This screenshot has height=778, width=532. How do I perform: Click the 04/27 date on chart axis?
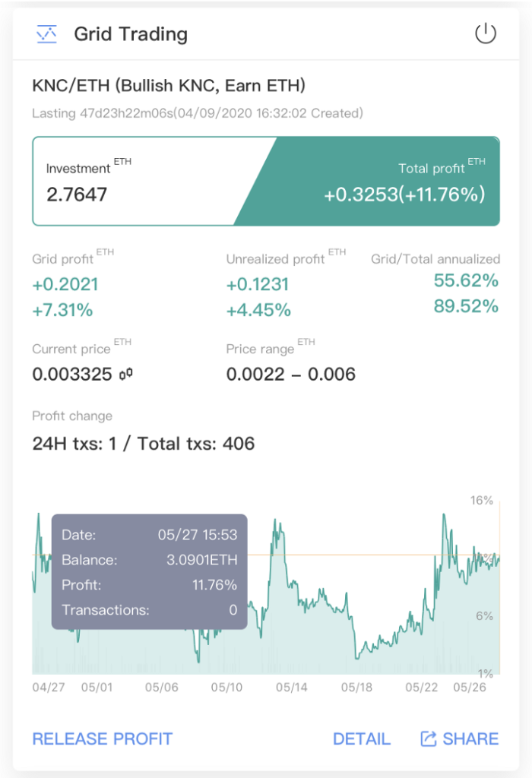[49, 687]
